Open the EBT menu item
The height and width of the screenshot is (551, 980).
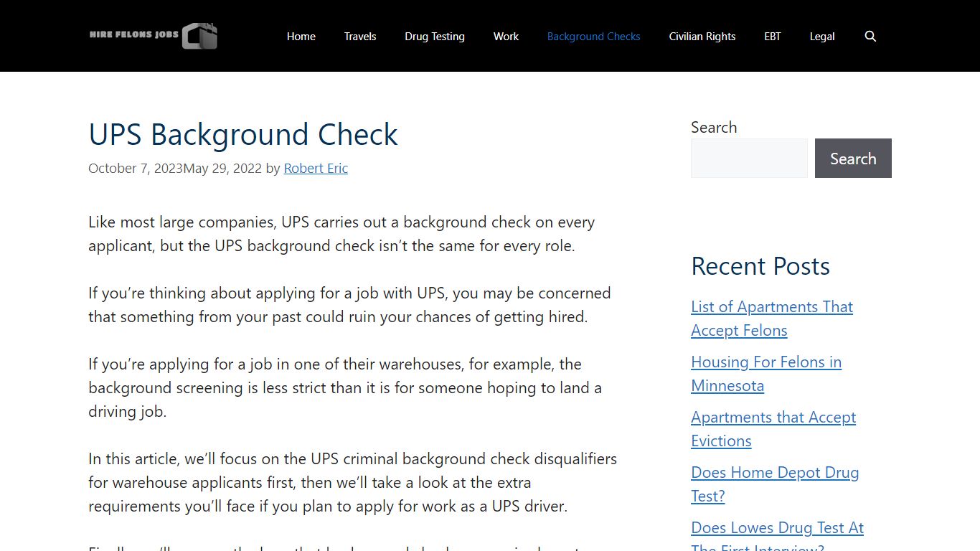[x=773, y=36]
